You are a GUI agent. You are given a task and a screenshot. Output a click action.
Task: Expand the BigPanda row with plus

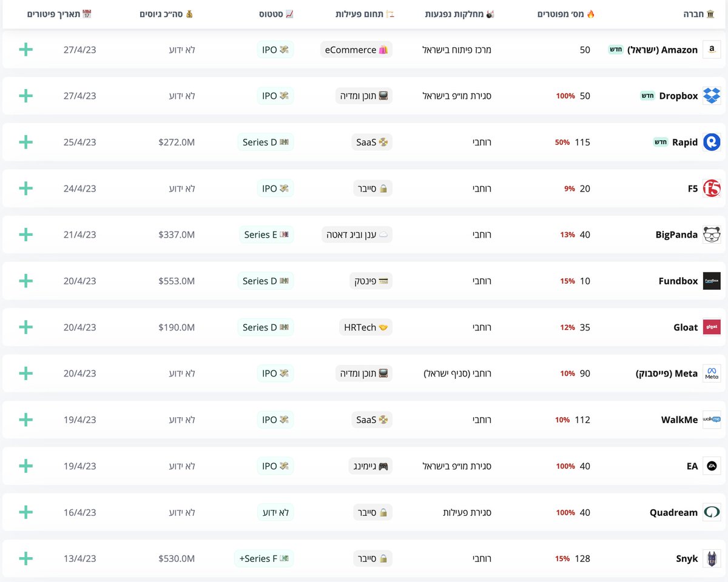tap(25, 235)
